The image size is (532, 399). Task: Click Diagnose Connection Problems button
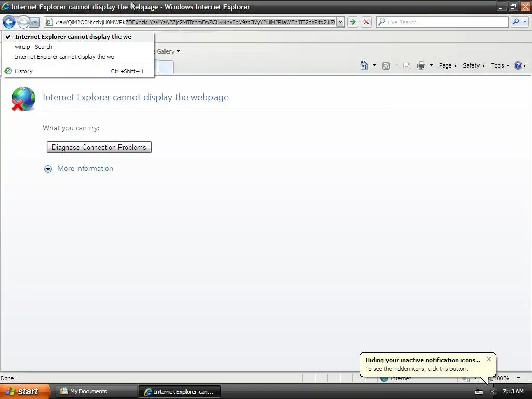point(99,147)
